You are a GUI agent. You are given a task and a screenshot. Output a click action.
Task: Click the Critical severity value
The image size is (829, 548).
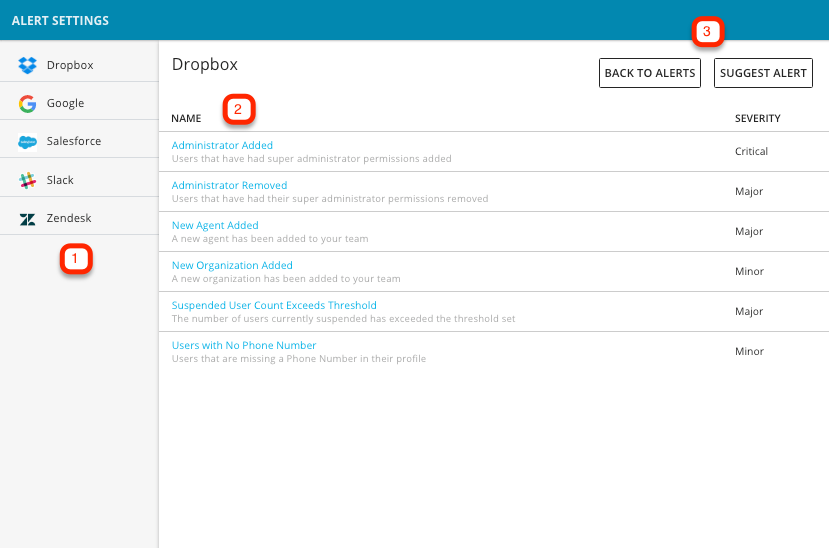point(751,151)
